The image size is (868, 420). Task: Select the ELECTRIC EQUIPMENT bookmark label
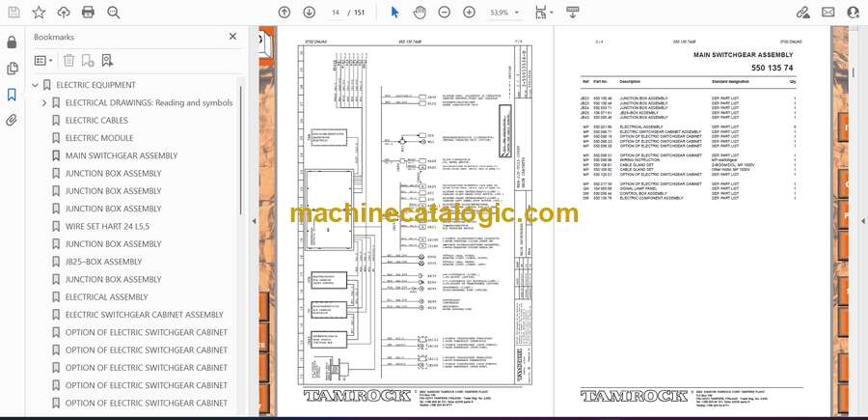coord(95,85)
